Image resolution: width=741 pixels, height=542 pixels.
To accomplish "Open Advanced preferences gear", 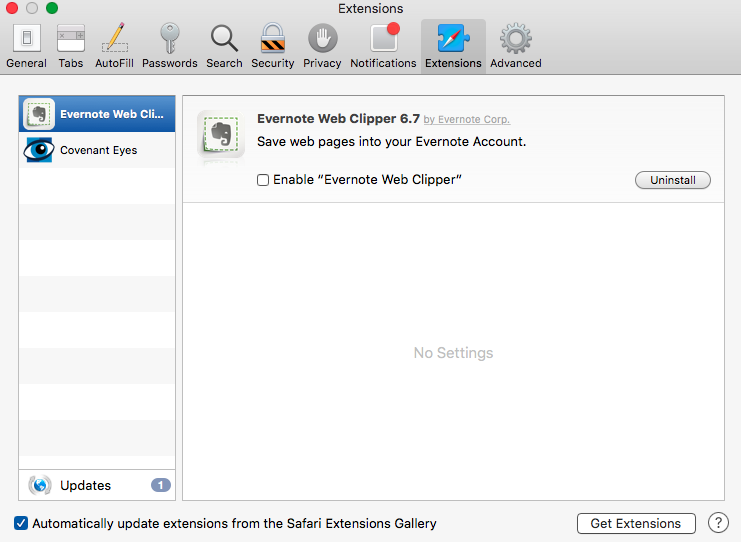I will tap(515, 46).
